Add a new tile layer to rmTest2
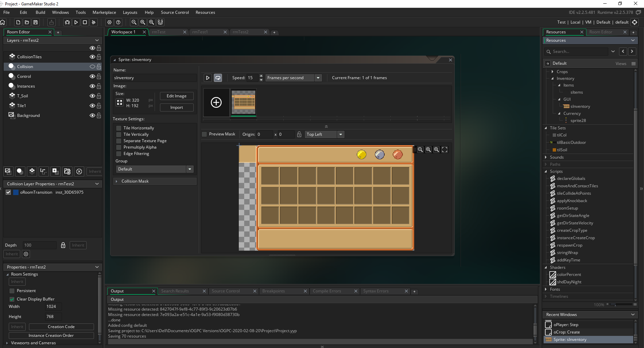Viewport: 644px width, 348px height. pyautogui.click(x=32, y=171)
